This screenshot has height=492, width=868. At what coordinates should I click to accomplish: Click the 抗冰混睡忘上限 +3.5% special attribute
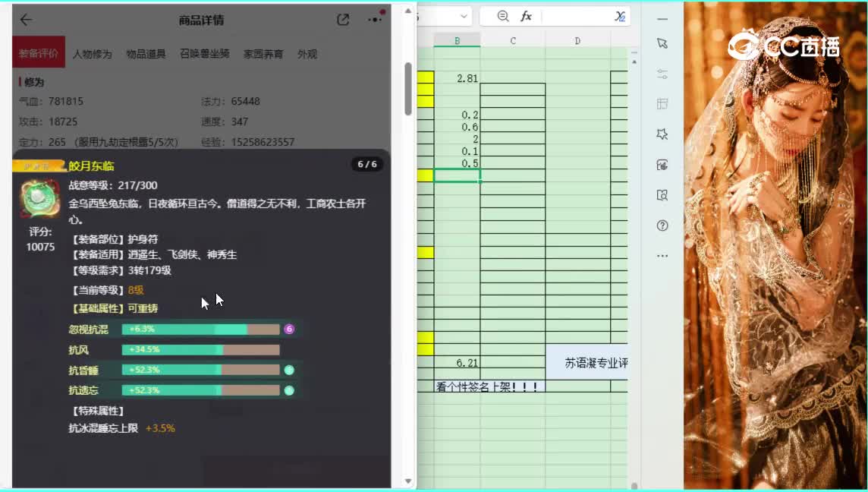point(122,428)
